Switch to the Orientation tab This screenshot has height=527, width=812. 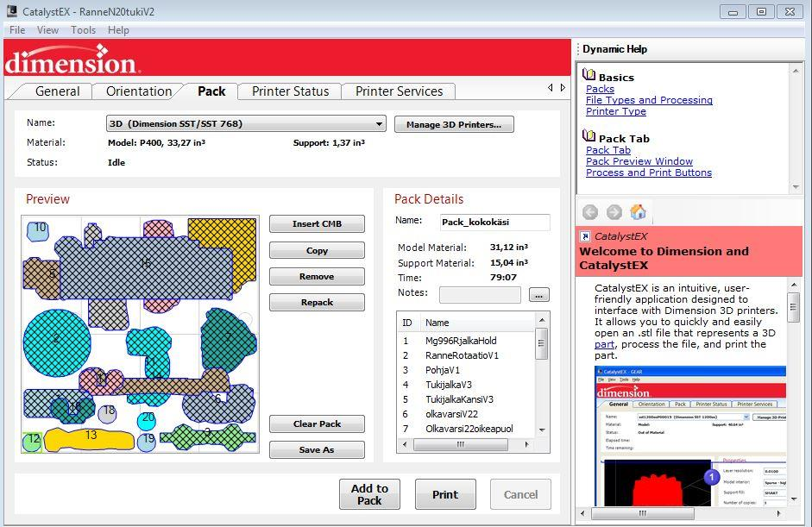[x=139, y=91]
